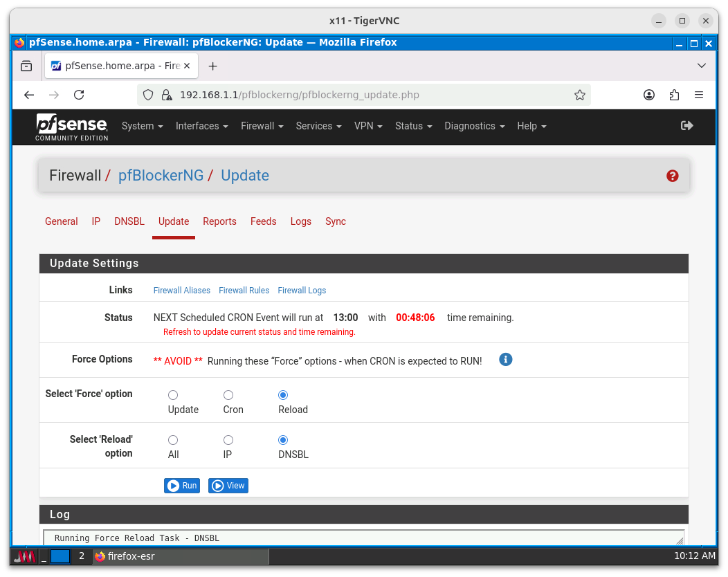This screenshot has width=728, height=577.
Task: Expand the Interfaces dropdown menu
Action: pos(201,127)
